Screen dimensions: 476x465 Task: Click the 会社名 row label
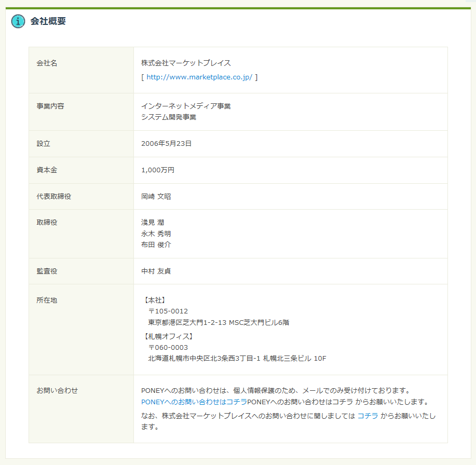[x=47, y=63]
